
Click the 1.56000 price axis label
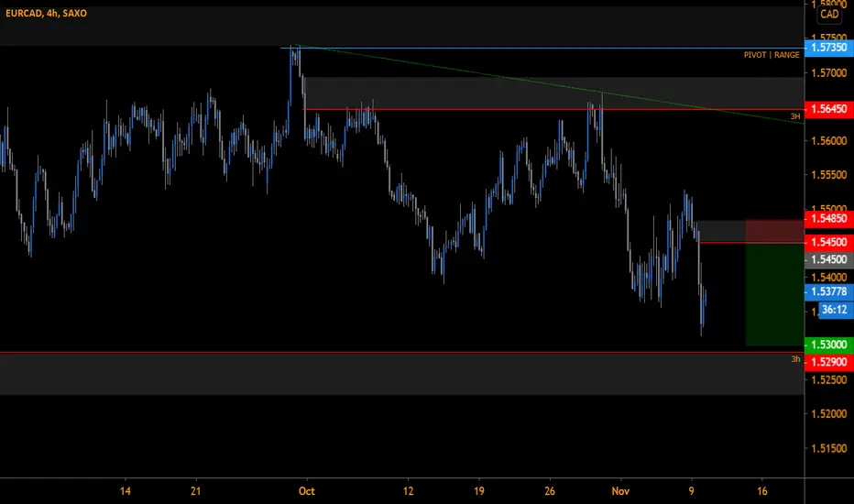pyautogui.click(x=829, y=140)
